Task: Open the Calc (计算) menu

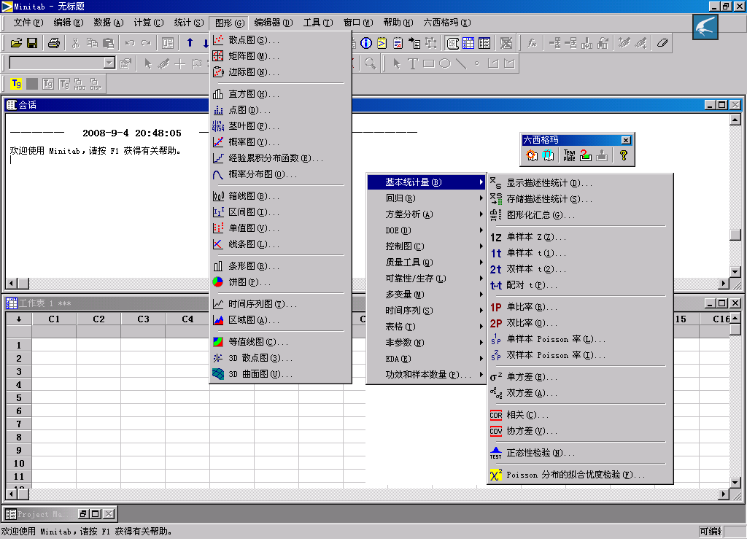Action: [149, 23]
